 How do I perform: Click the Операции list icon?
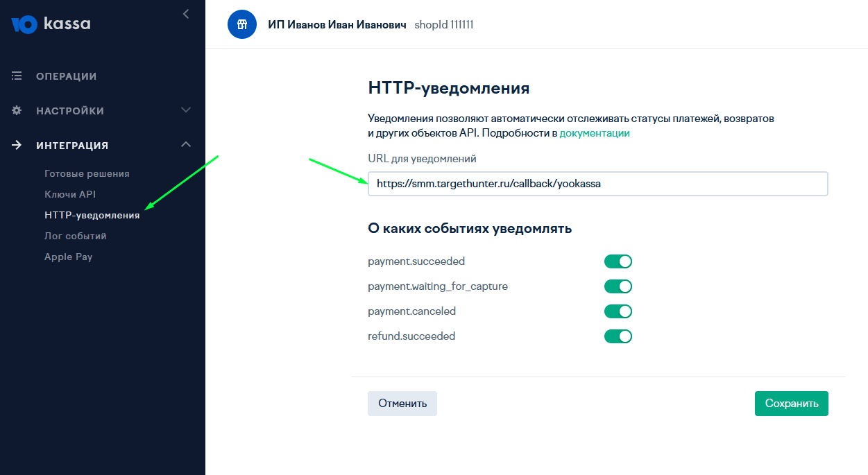click(17, 76)
